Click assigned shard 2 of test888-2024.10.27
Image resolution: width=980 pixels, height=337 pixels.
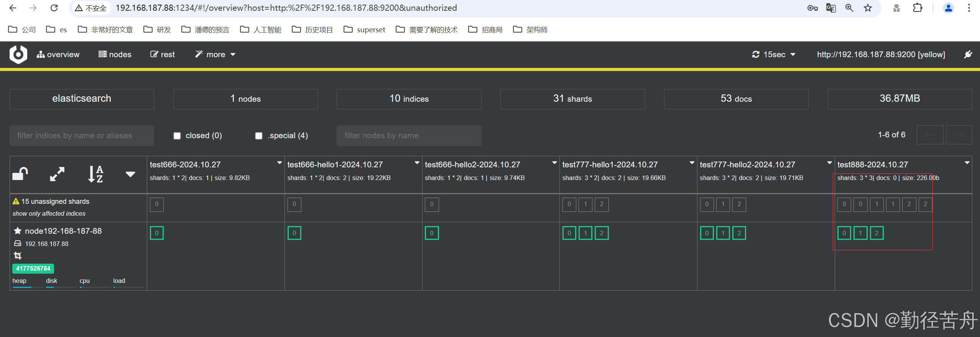(876, 233)
